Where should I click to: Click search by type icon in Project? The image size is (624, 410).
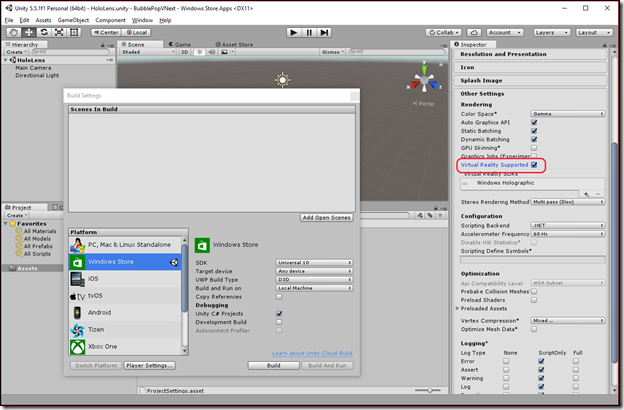pos(420,215)
